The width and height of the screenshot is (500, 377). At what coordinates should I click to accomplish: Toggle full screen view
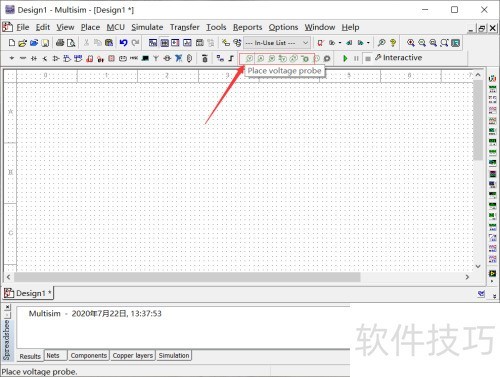coord(456,43)
